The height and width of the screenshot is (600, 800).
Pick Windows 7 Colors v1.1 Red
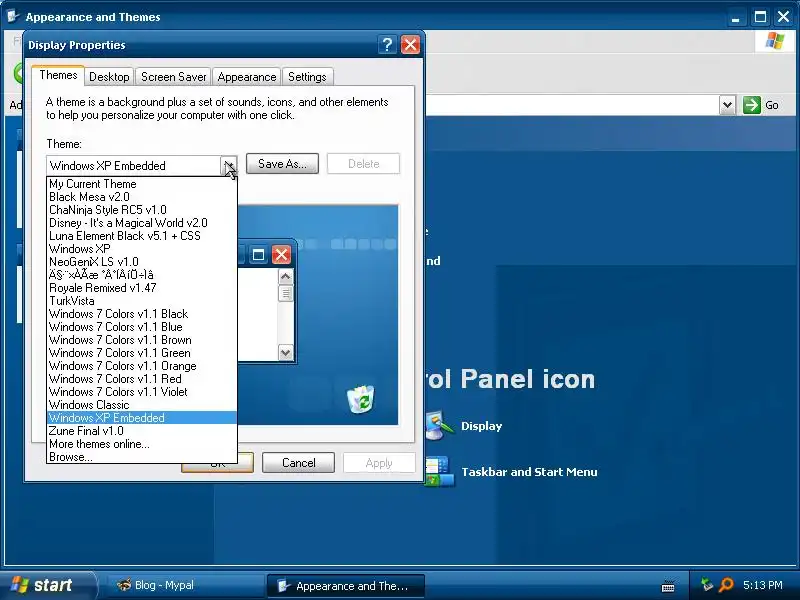click(142, 379)
